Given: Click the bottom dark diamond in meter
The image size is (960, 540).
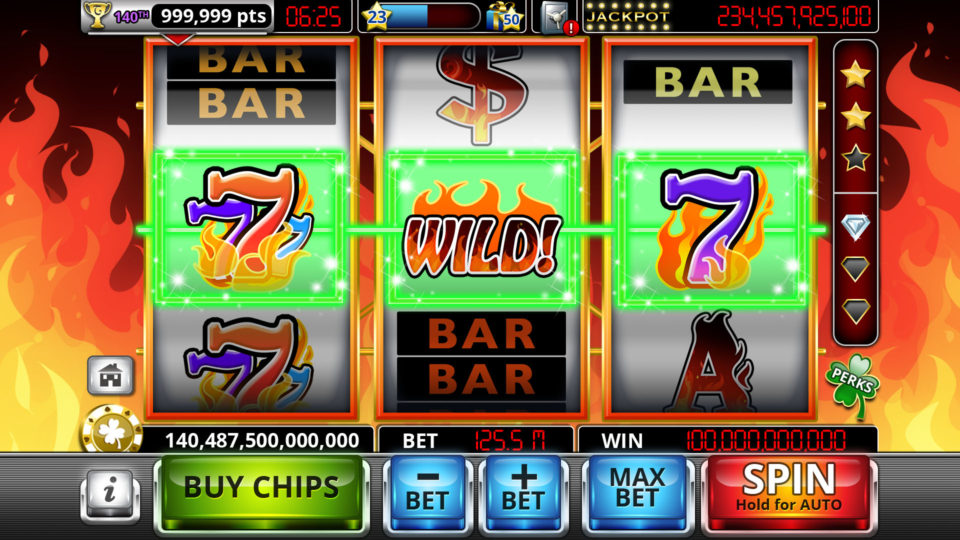Looking at the screenshot, I should 855,311.
